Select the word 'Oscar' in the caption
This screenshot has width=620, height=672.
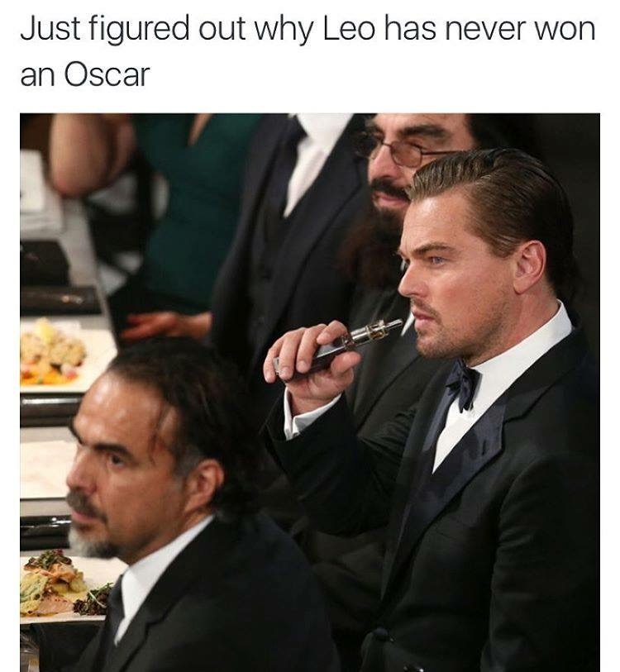pos(107,74)
